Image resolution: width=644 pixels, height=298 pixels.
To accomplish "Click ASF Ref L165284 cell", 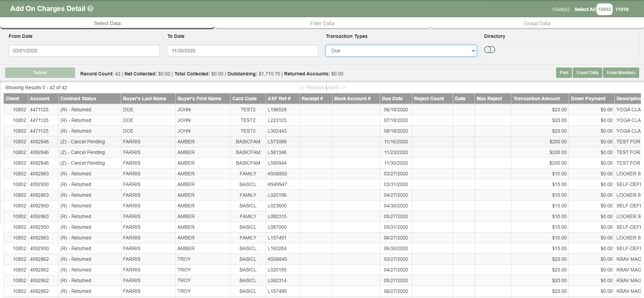I will (283, 248).
